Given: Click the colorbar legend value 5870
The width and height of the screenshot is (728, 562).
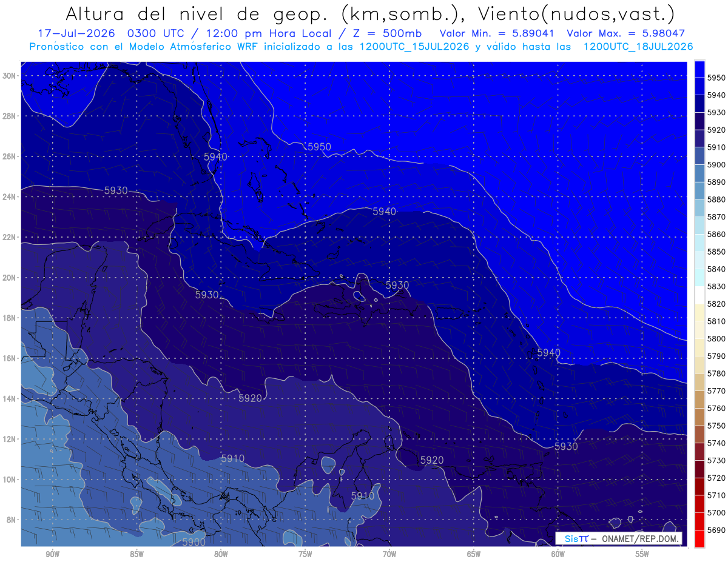Looking at the screenshot, I should [x=716, y=216].
